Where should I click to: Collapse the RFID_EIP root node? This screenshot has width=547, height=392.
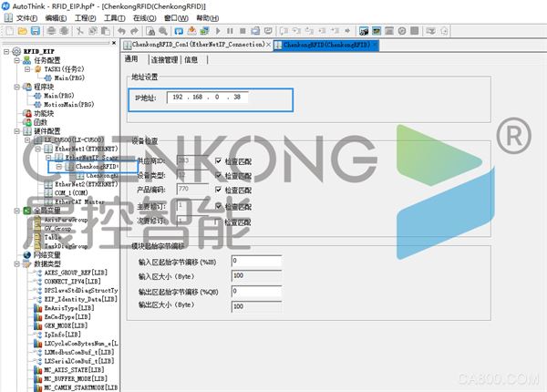[6, 52]
